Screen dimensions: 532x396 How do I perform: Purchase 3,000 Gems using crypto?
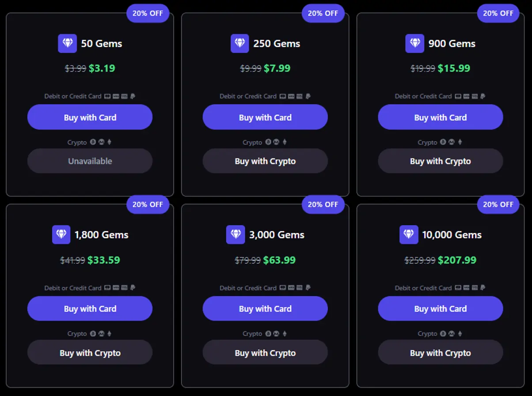(265, 353)
